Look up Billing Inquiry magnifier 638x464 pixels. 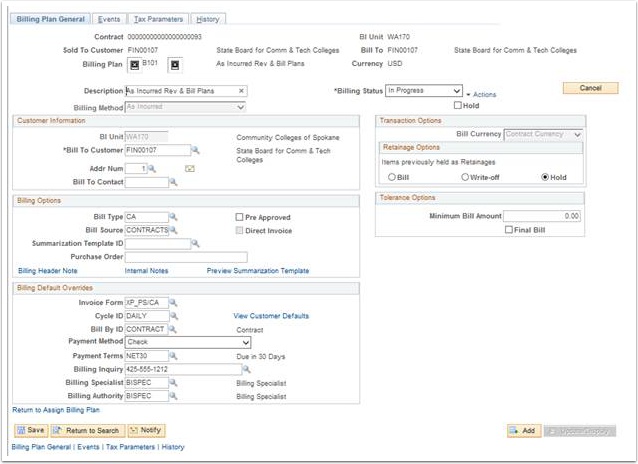coord(246,369)
